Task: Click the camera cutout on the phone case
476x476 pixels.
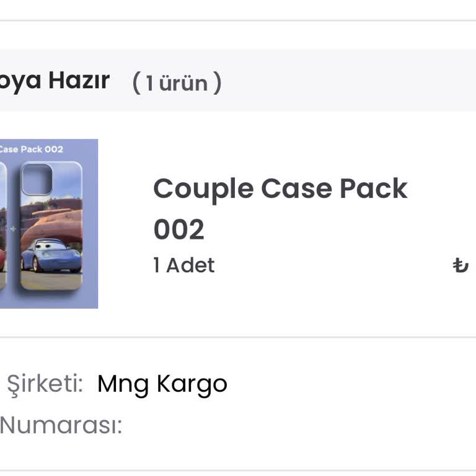Action: pos(37,179)
